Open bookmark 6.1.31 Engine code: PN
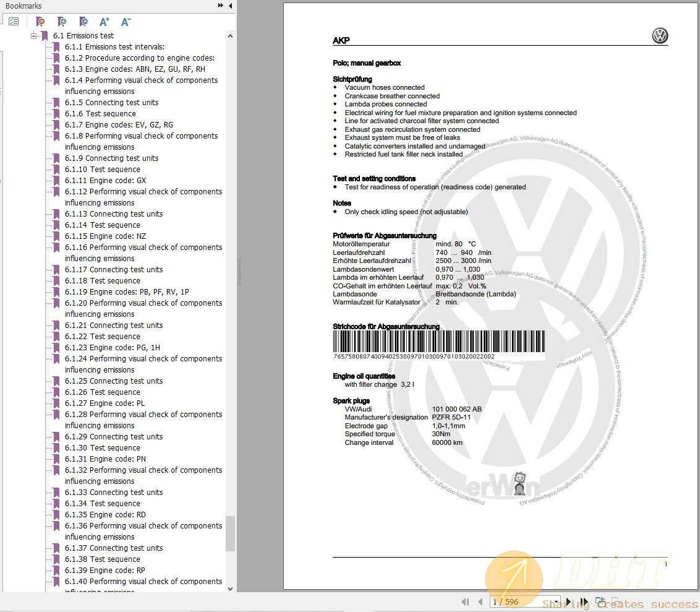The image size is (700, 612). tap(105, 459)
